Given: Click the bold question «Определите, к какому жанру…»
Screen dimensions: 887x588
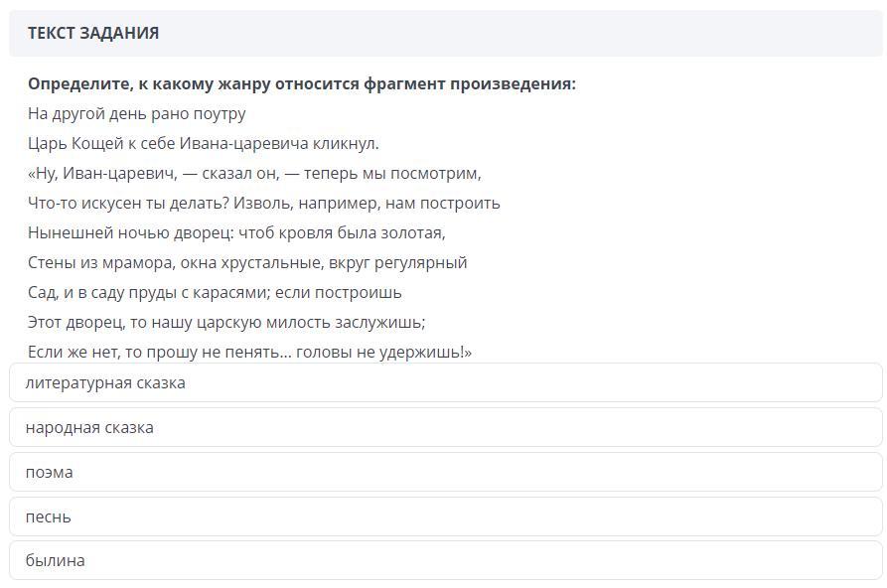Looking at the screenshot, I should (301, 83).
